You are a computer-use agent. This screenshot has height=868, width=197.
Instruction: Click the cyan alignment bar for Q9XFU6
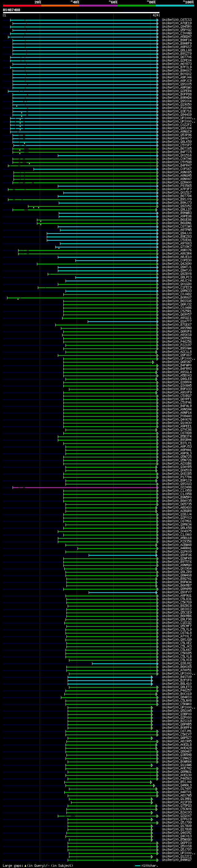pyautogui.click(x=123, y=555)
